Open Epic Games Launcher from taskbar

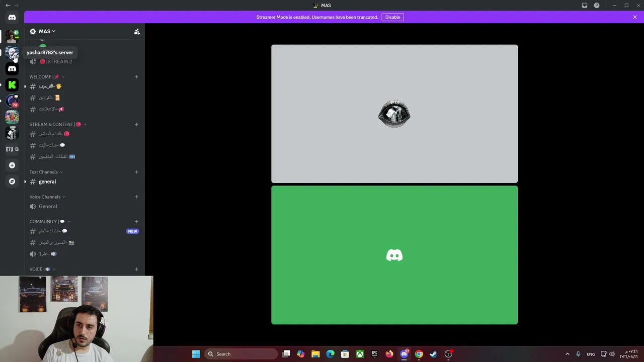374,354
